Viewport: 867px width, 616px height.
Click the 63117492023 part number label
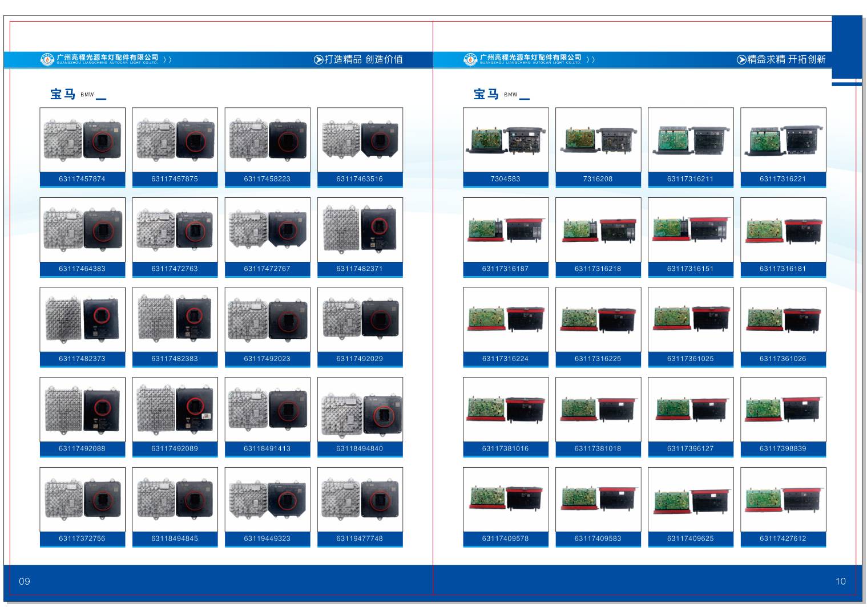(x=267, y=359)
